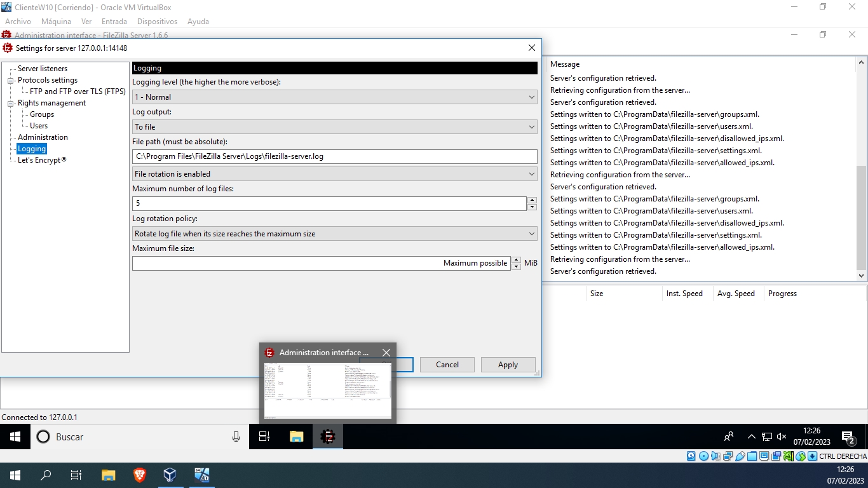Increase the Maximum file size value
The height and width of the screenshot is (488, 868).
click(516, 260)
